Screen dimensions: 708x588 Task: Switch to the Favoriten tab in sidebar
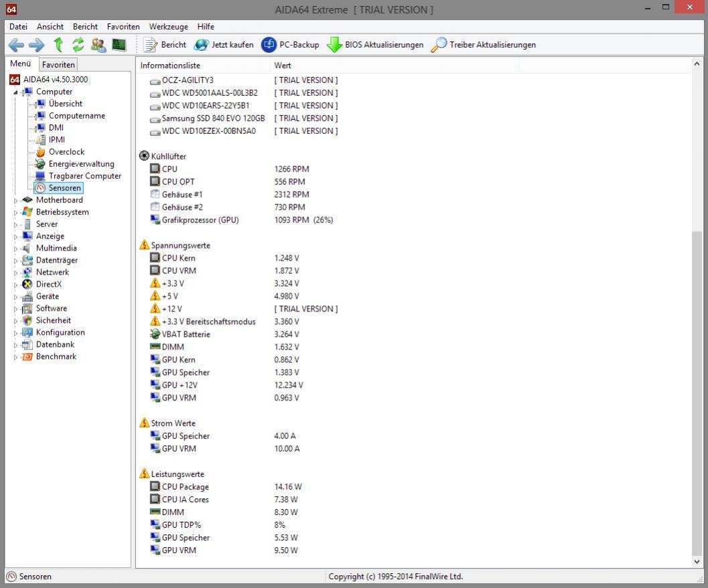pyautogui.click(x=58, y=64)
